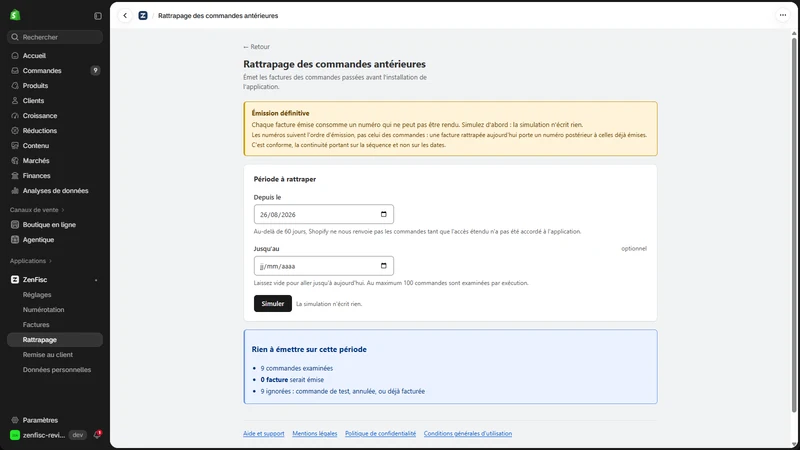Collapse sidebar with the panel toggle icon
This screenshot has width=800, height=450.
click(x=98, y=16)
